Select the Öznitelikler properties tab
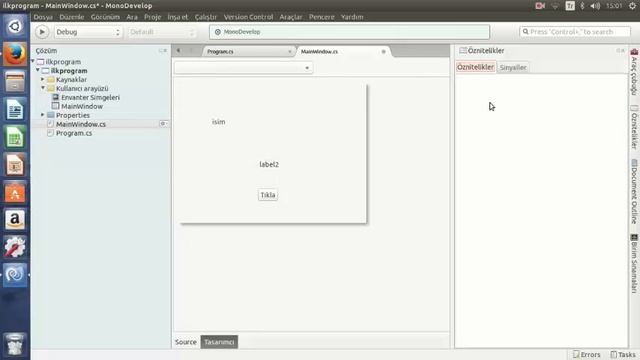640x360 pixels. pyautogui.click(x=475, y=67)
